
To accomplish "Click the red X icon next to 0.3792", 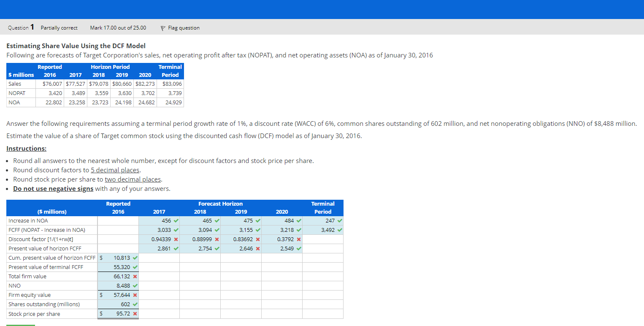I will [298, 239].
